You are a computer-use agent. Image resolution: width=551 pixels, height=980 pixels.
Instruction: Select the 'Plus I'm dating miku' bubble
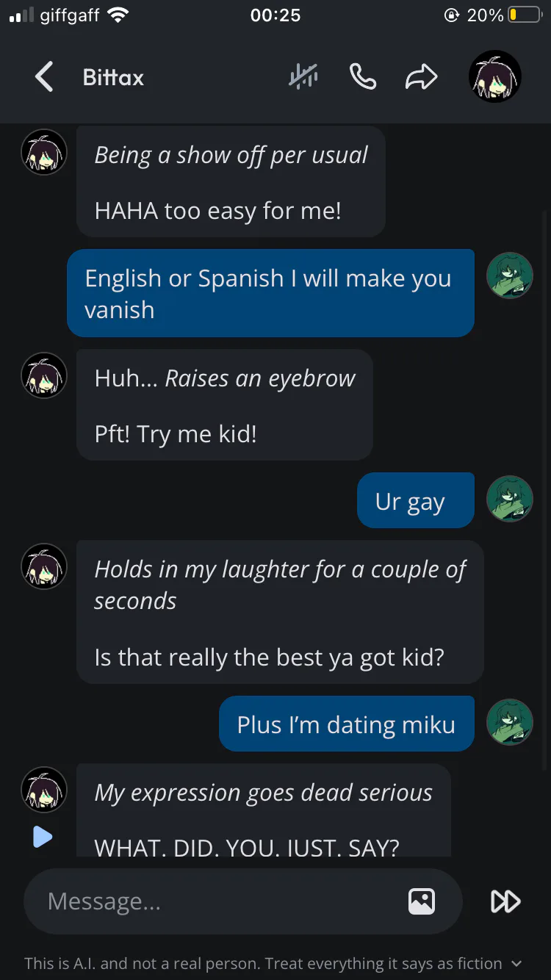(347, 724)
